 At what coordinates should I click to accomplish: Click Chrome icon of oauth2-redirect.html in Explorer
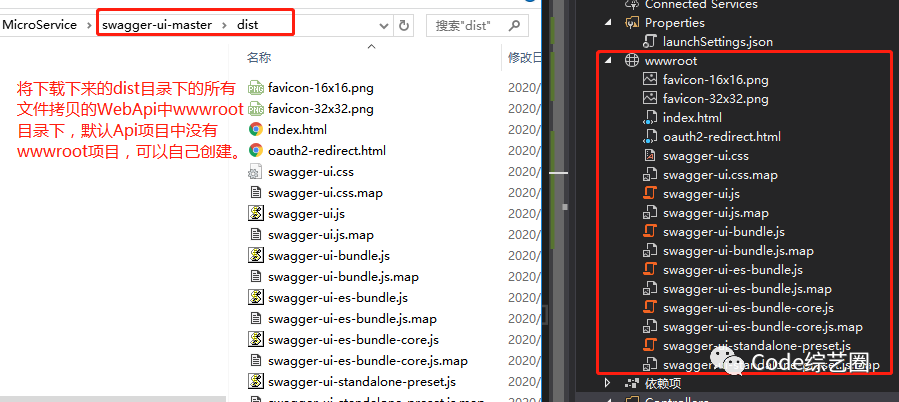[x=256, y=150]
